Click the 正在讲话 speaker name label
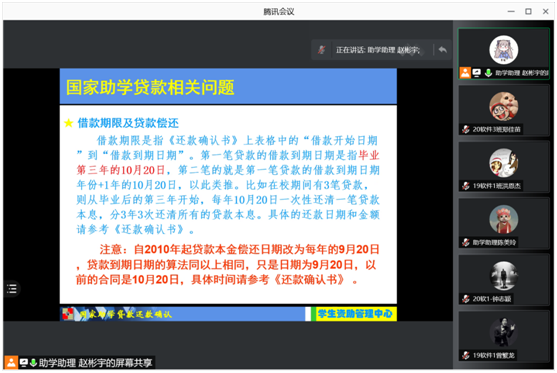This screenshot has height=373, width=557. coord(378,50)
